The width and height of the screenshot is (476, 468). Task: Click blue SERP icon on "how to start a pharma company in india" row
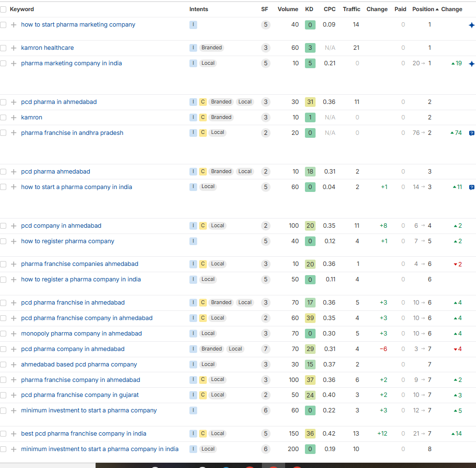click(x=472, y=187)
